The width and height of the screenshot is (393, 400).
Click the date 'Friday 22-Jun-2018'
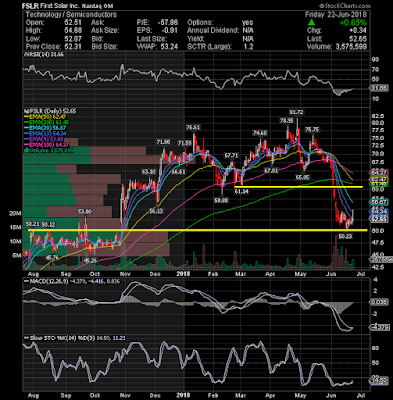coord(336,15)
